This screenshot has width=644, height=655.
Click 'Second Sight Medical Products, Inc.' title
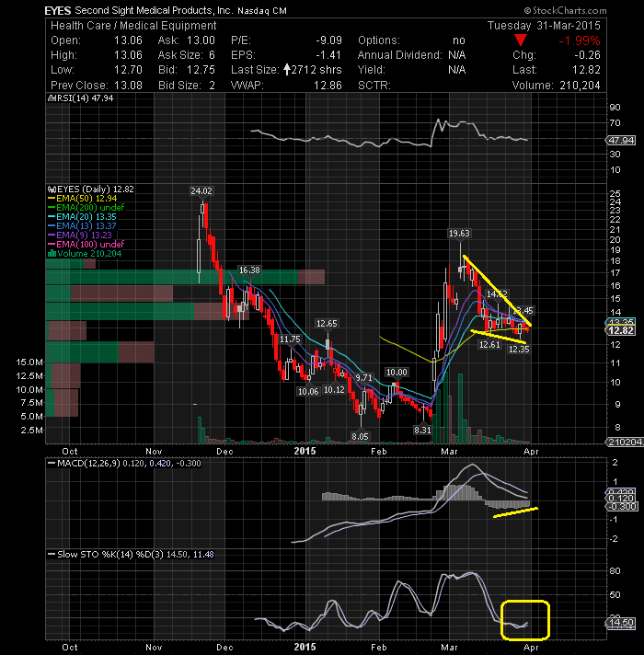pos(154,11)
